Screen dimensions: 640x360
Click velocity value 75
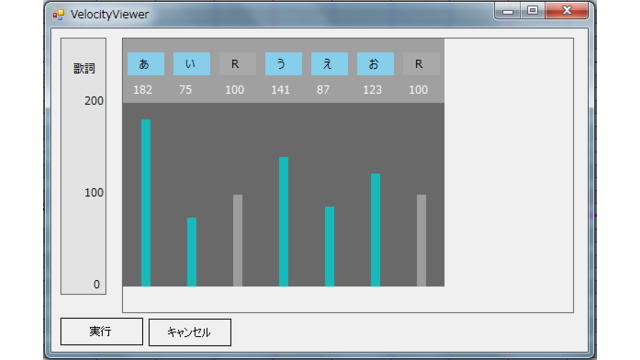(185, 90)
